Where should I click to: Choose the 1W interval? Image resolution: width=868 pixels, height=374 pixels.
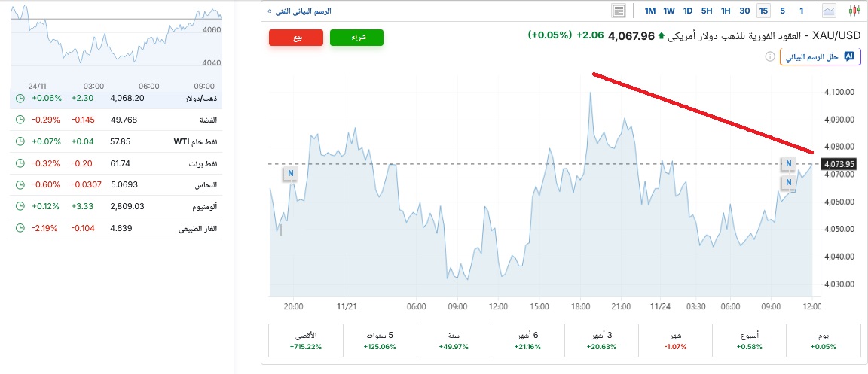click(x=668, y=11)
